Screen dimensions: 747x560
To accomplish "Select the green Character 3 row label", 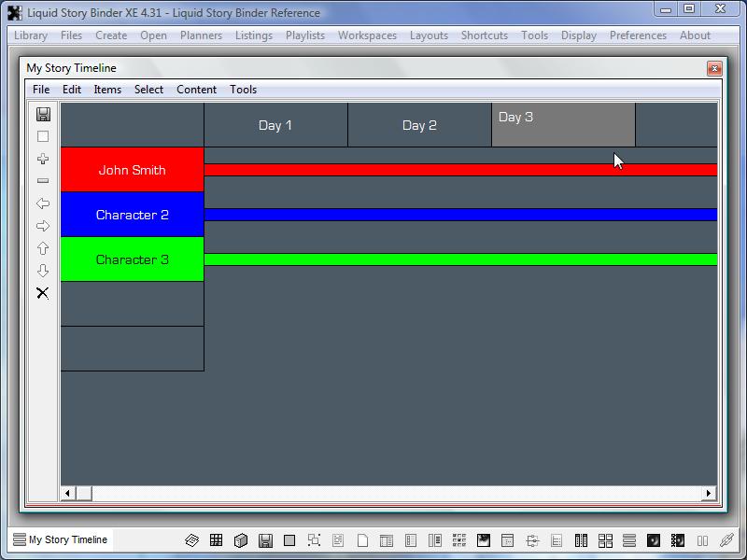I will pos(132,259).
